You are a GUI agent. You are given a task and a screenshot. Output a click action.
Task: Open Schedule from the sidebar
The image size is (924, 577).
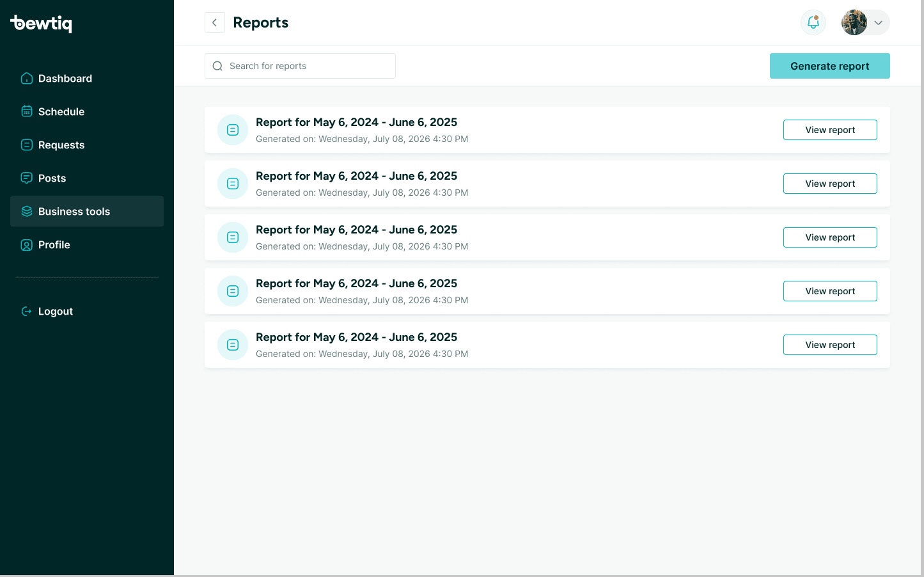pos(87,111)
